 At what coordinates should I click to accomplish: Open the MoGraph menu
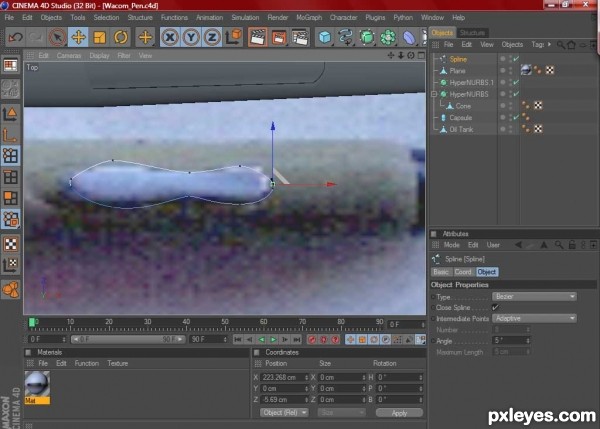coord(309,18)
